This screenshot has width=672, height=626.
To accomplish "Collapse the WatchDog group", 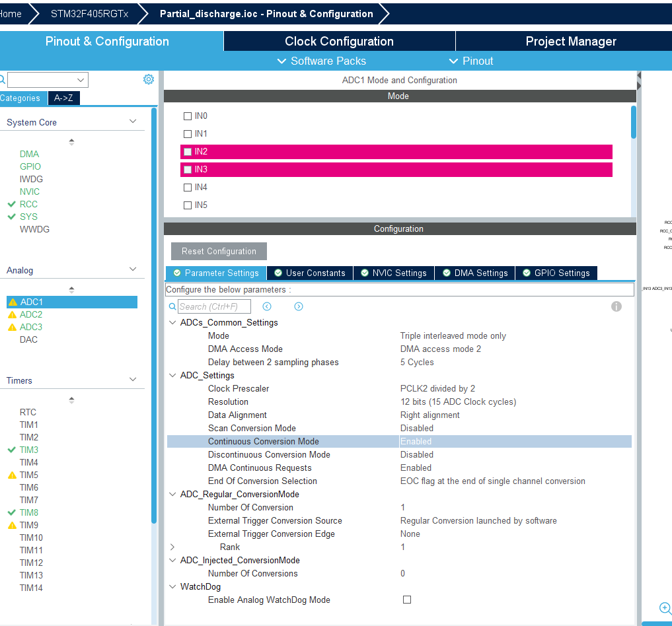I will point(172,586).
